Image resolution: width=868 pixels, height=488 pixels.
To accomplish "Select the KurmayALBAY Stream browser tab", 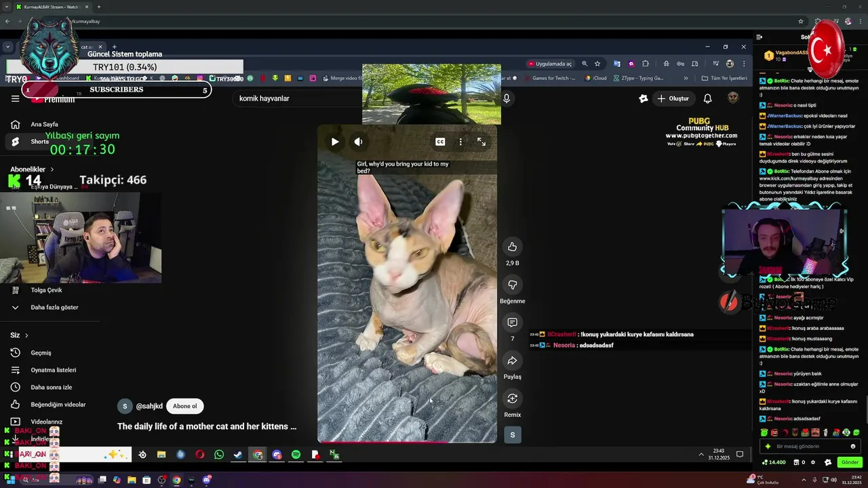I will coord(53,7).
